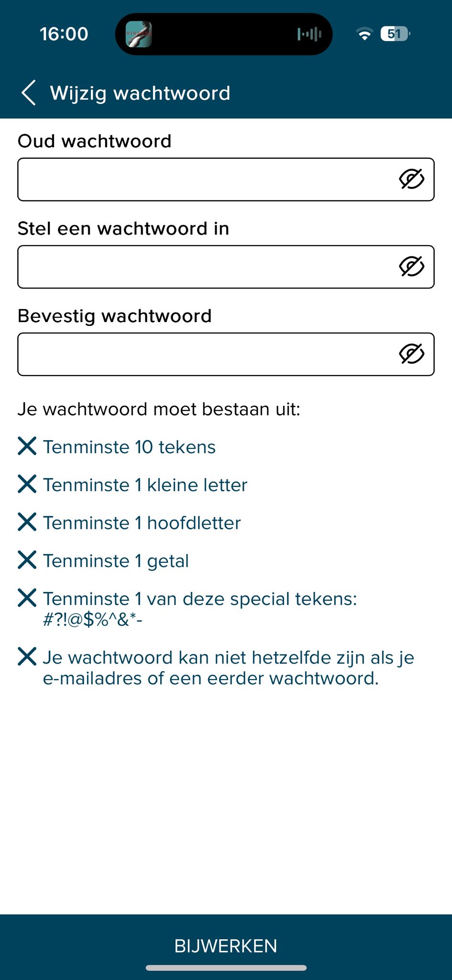Show the Oud wachtwoord password
The height and width of the screenshot is (980, 452).
pos(411,179)
